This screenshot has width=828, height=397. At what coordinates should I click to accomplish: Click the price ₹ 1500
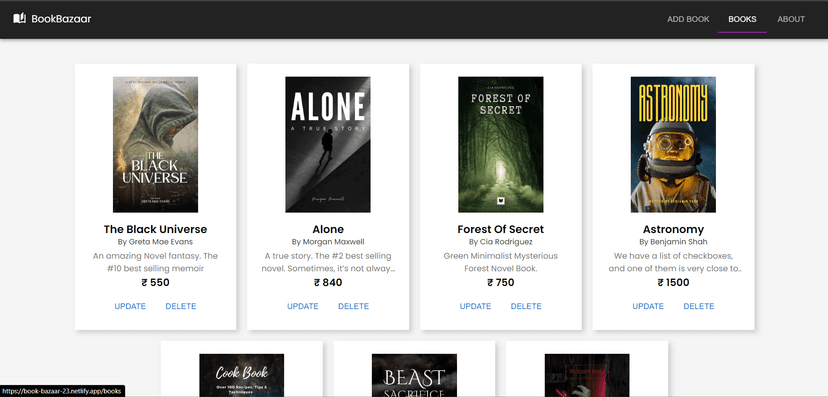click(673, 282)
